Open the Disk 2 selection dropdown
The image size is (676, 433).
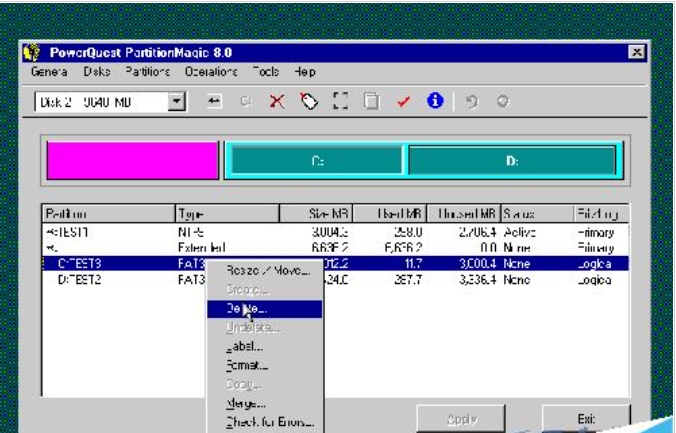coord(177,102)
